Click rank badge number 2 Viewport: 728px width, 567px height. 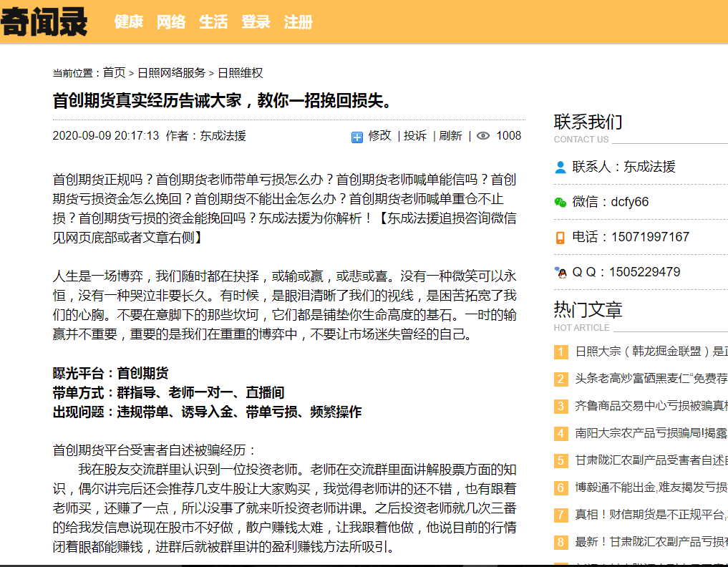coord(561,379)
